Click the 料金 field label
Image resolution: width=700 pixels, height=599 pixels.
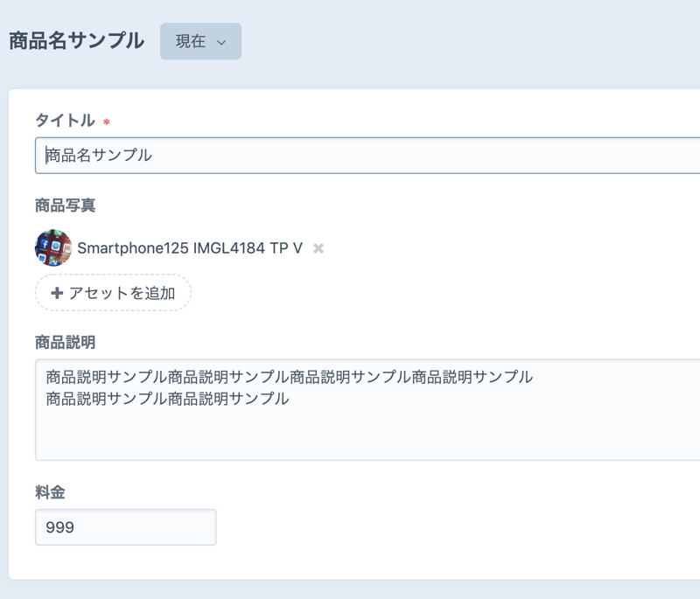pos(50,492)
